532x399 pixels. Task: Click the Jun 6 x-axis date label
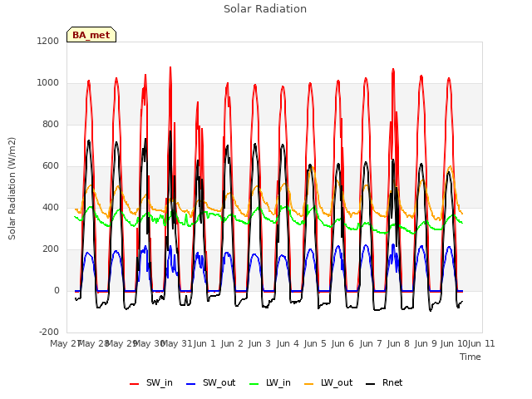pyautogui.click(x=342, y=343)
